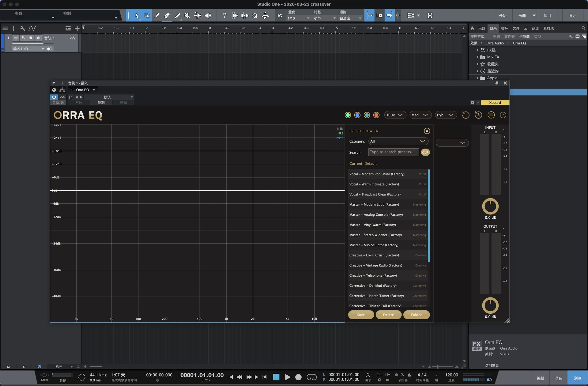Image resolution: width=588 pixels, height=386 pixels.
Task: Open the Hyb mode dropdown
Action: (446, 115)
